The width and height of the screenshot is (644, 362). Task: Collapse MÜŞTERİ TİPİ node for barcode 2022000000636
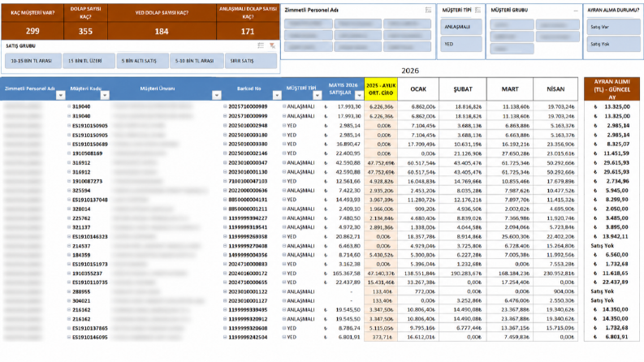tap(284, 190)
